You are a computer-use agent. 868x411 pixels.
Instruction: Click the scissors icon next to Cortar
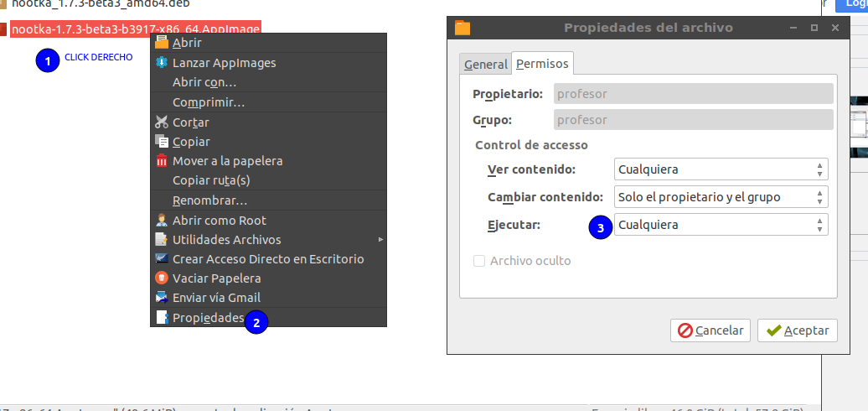(x=162, y=122)
